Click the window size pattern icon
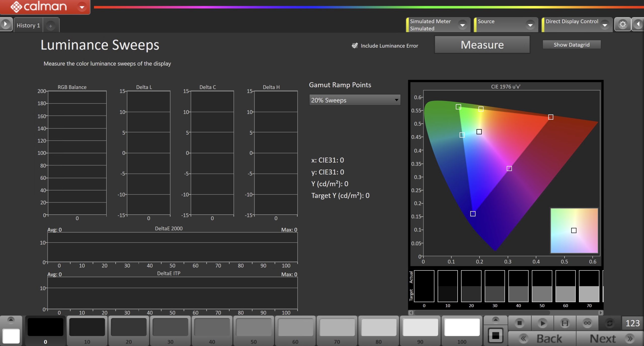The image size is (644, 346). pos(496,335)
